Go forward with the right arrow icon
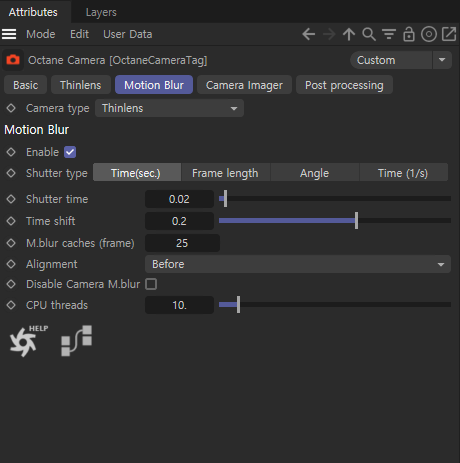460x463 pixels. 329,34
